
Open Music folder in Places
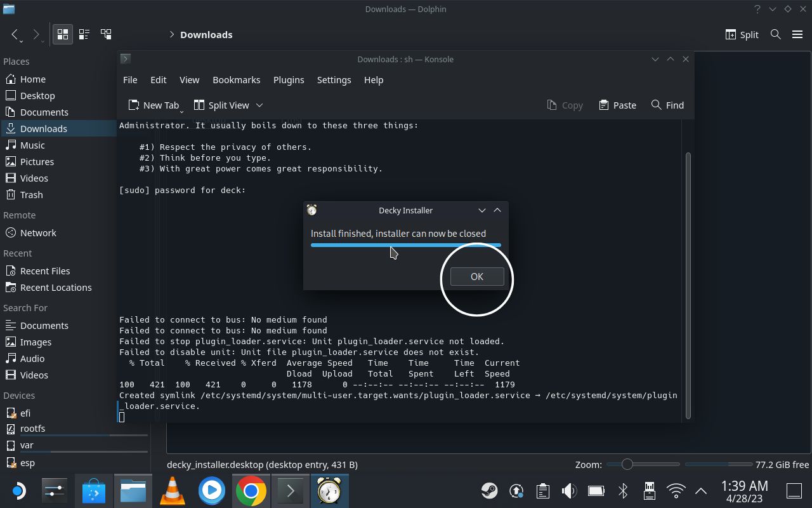pos(58,145)
